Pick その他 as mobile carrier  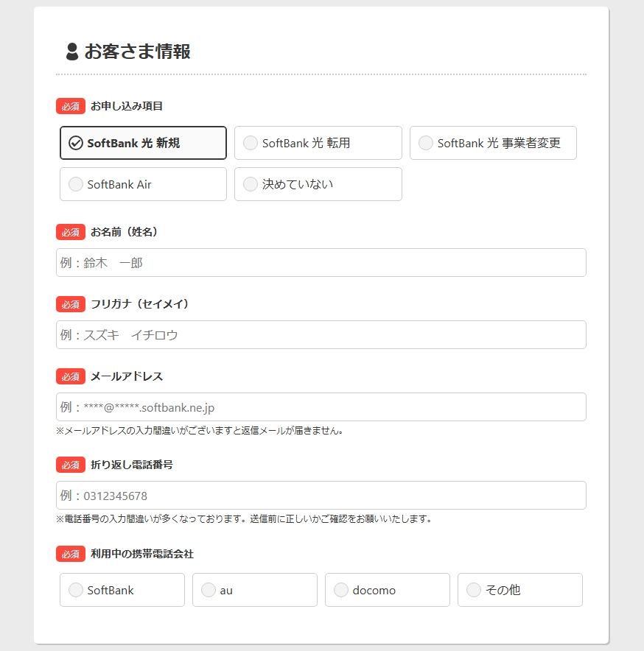tap(520, 590)
